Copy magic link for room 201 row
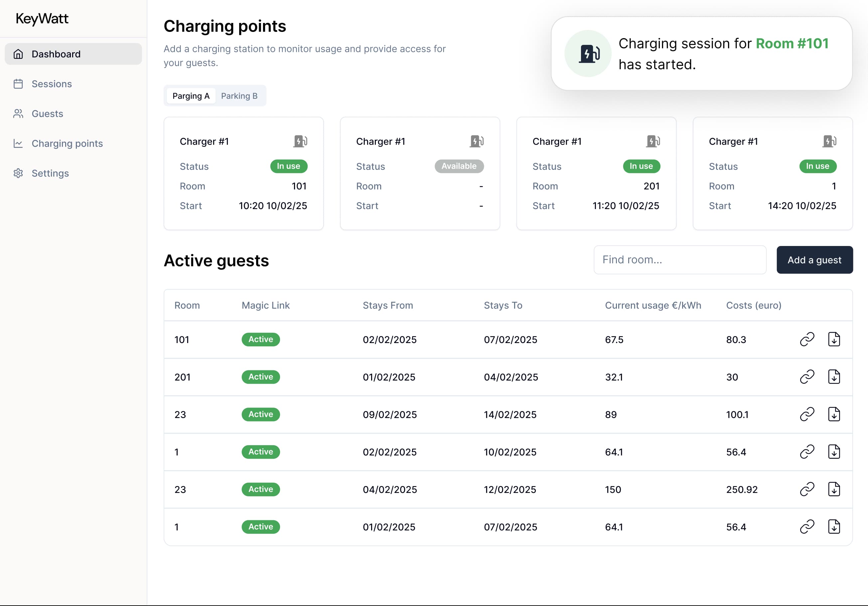Viewport: 868px width, 606px height. pyautogui.click(x=807, y=377)
